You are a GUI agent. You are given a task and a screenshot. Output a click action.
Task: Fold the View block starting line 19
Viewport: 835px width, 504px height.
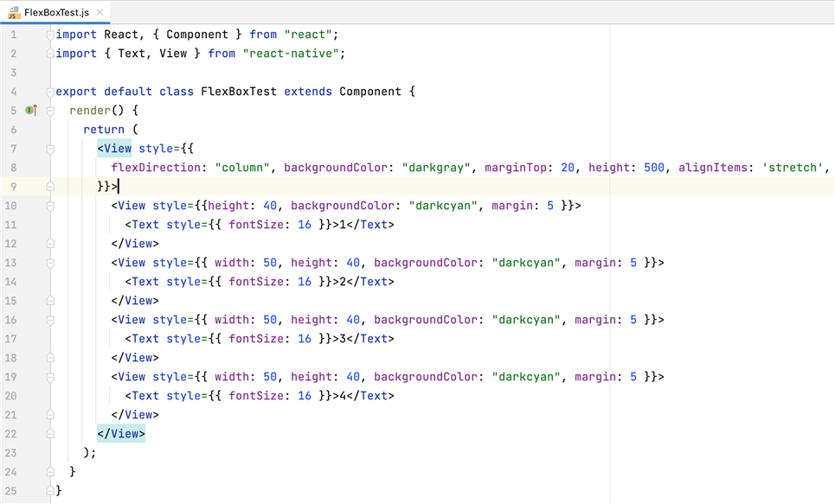[x=50, y=377]
